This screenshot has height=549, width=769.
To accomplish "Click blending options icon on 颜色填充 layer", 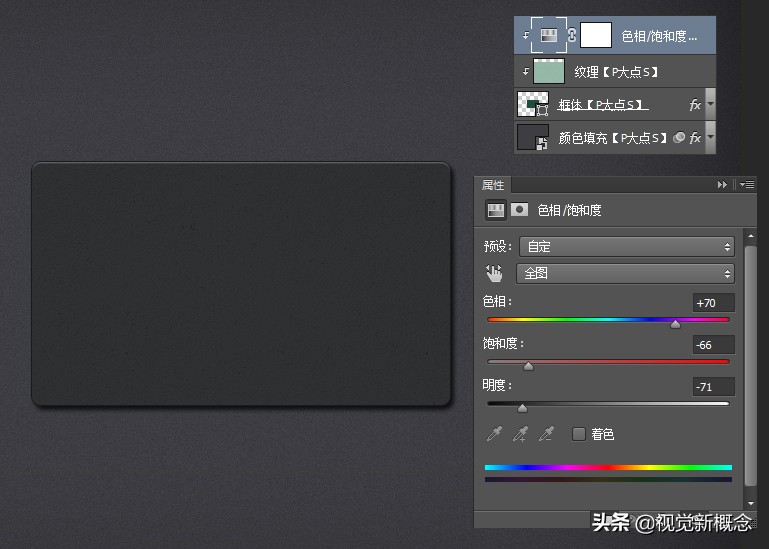I will (x=679, y=138).
